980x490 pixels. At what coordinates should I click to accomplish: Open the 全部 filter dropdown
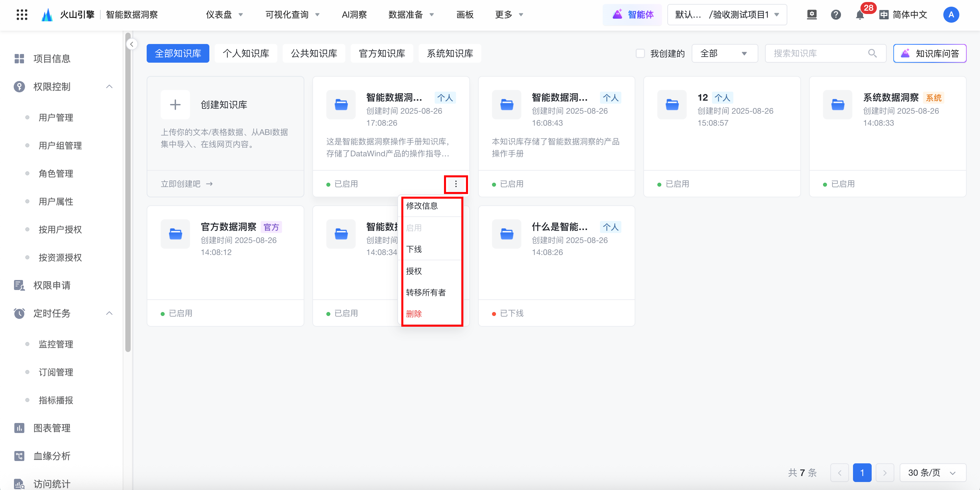(724, 53)
